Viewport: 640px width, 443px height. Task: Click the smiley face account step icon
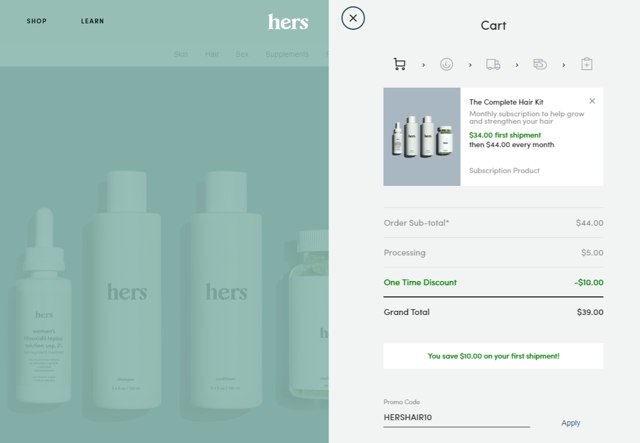[446, 64]
